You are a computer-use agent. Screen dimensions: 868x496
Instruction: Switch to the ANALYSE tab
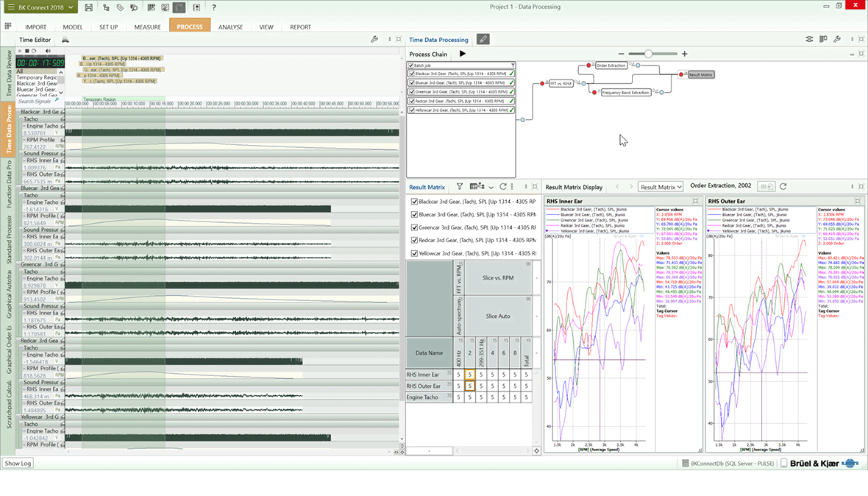[x=230, y=27]
